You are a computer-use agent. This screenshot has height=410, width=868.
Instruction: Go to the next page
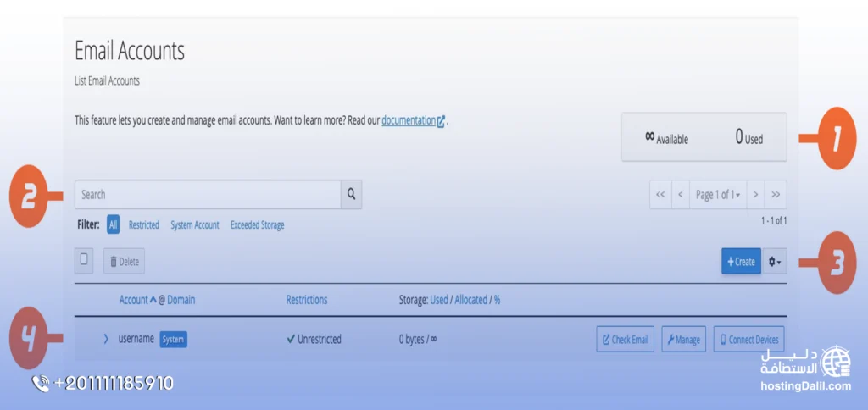755,194
